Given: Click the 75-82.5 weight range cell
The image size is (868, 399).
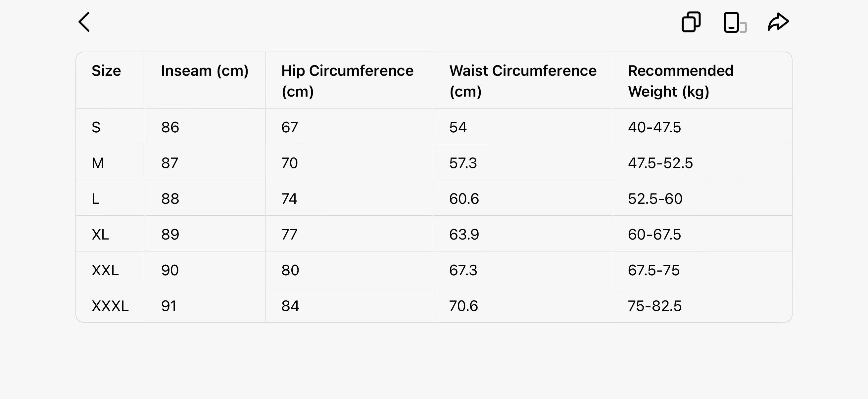Looking at the screenshot, I should coord(655,306).
